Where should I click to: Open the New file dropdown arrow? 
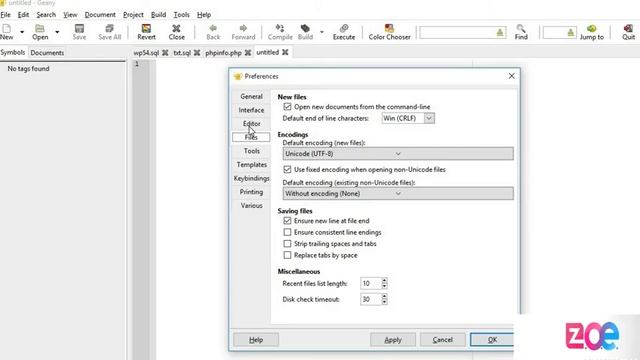point(22,32)
